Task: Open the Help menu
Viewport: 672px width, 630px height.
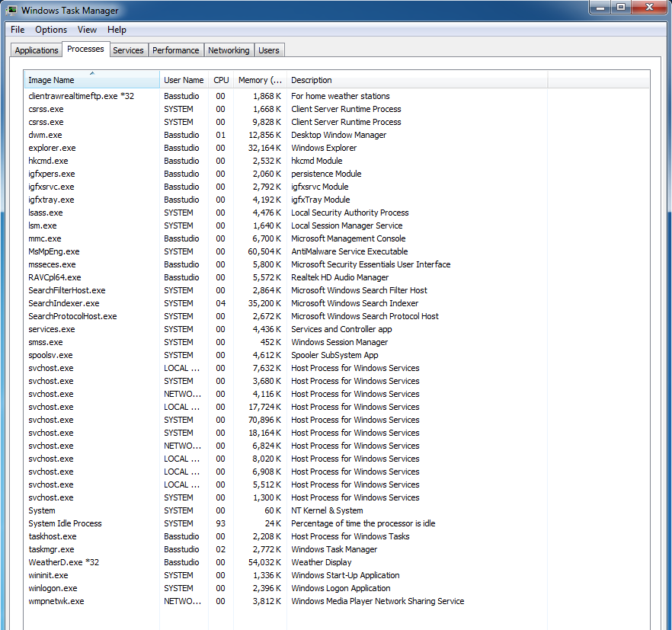Action: click(117, 30)
